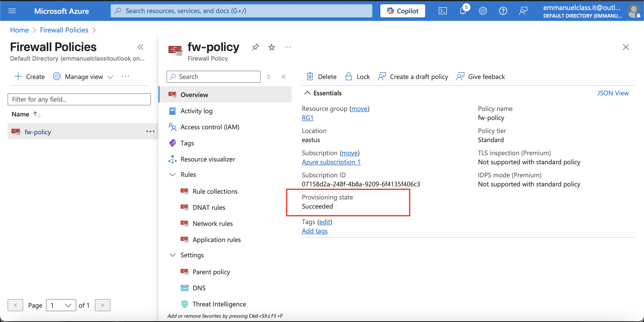
Task: Click the next page button
Action: coord(102,305)
